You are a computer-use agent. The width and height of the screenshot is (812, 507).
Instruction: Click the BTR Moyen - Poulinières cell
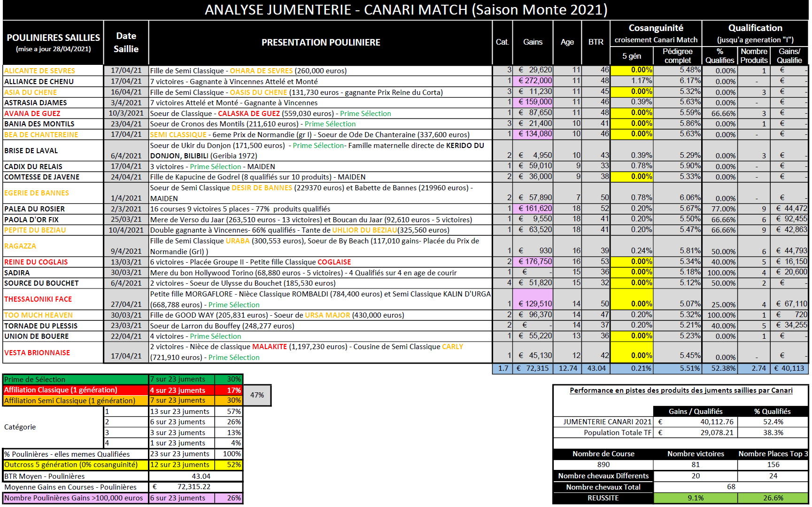tap(76, 476)
